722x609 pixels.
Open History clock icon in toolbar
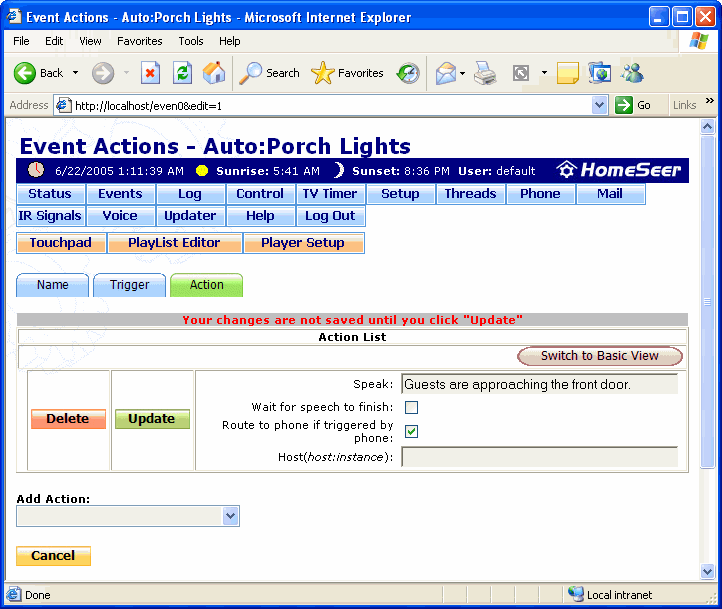tap(408, 73)
